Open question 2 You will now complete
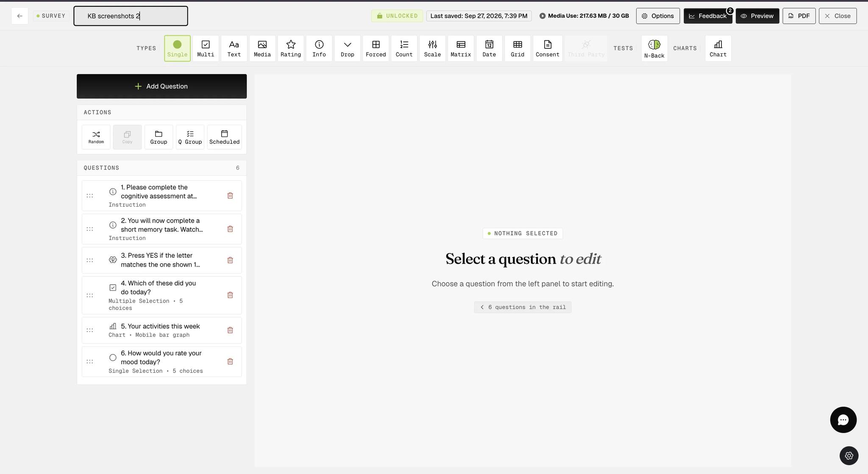 coord(161,229)
